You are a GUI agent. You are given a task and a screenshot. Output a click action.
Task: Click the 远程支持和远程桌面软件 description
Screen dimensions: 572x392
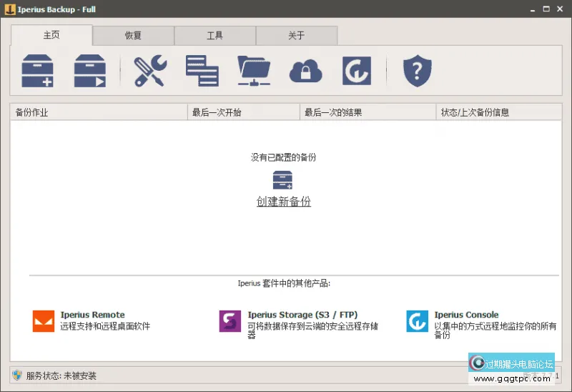(x=105, y=326)
